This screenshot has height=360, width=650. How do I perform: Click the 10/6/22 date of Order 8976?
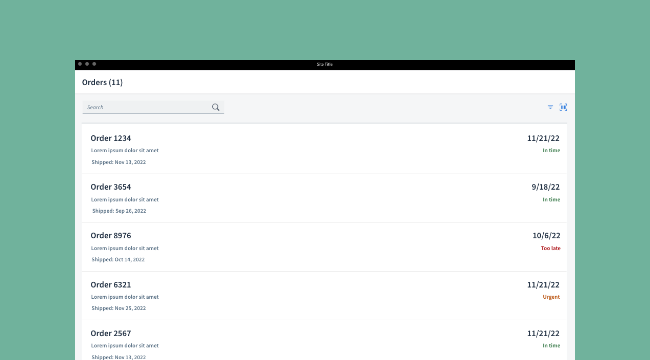click(546, 236)
